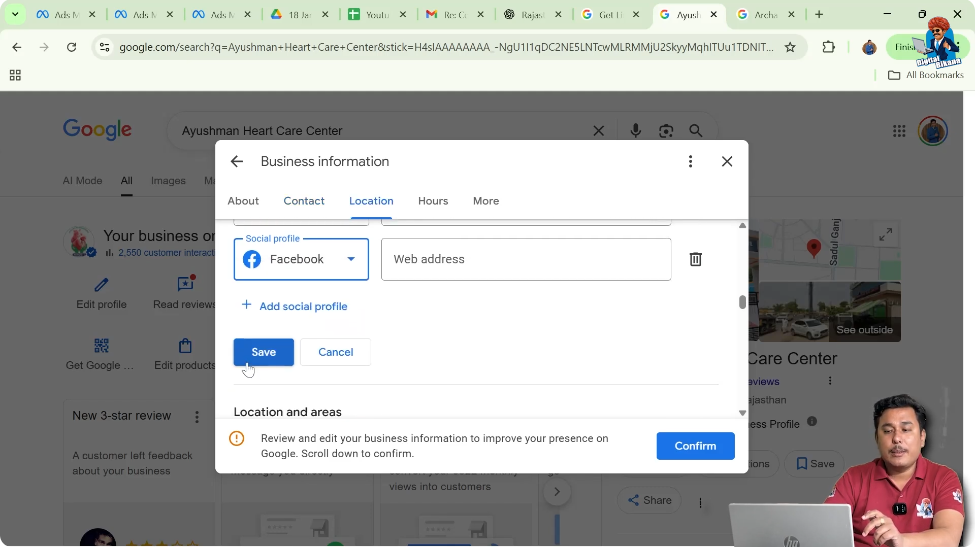This screenshot has height=547, width=975.
Task: Switch to the YouTube sheet tab
Action: (x=376, y=14)
